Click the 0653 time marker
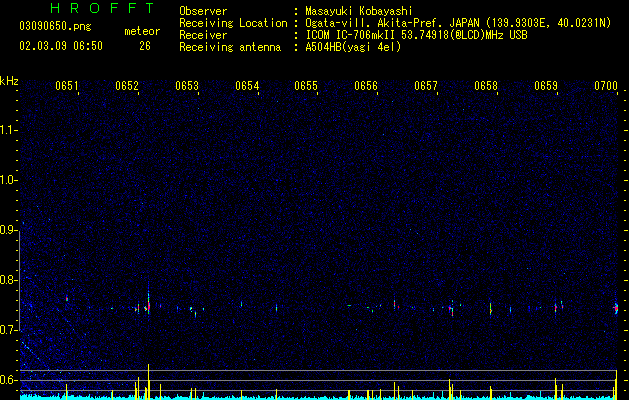 pos(187,86)
